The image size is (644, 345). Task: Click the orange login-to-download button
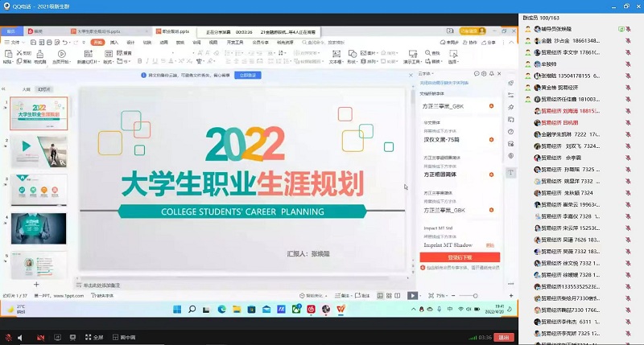point(460,258)
